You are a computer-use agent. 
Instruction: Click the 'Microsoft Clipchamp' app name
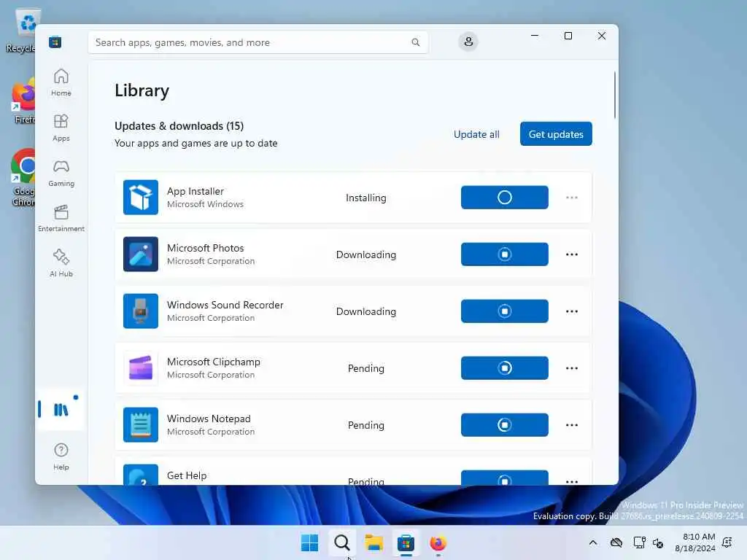(214, 362)
